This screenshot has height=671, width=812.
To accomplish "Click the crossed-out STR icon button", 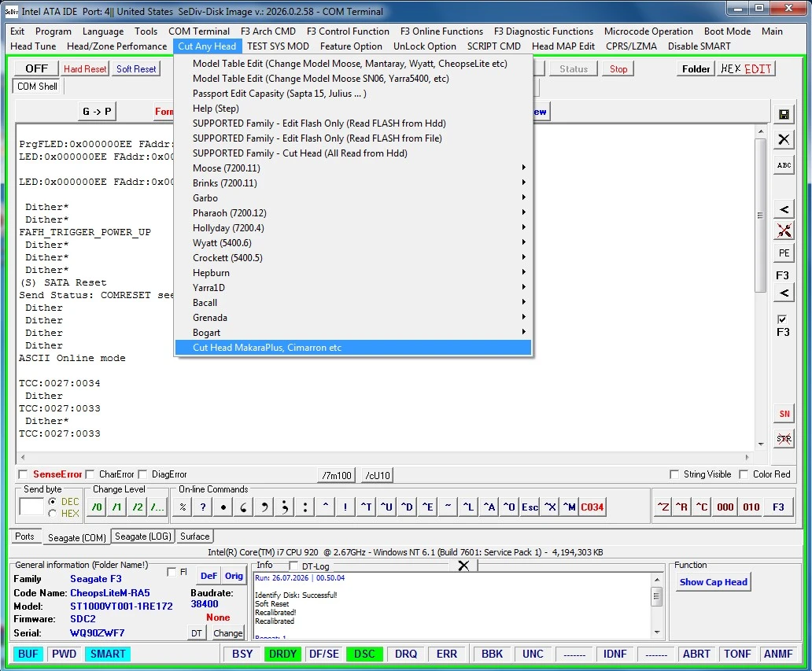I will click(784, 439).
